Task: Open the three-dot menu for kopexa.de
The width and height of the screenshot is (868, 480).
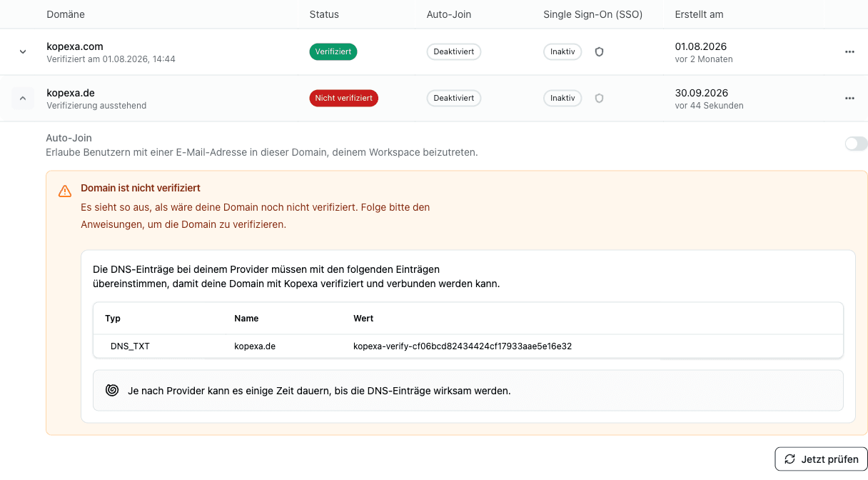Action: [x=849, y=99]
